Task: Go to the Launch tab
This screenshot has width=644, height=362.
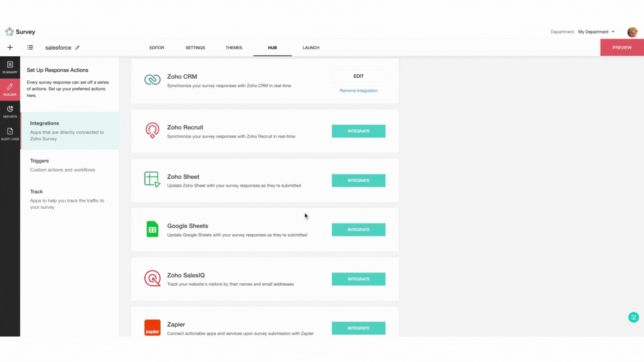Action: point(311,48)
